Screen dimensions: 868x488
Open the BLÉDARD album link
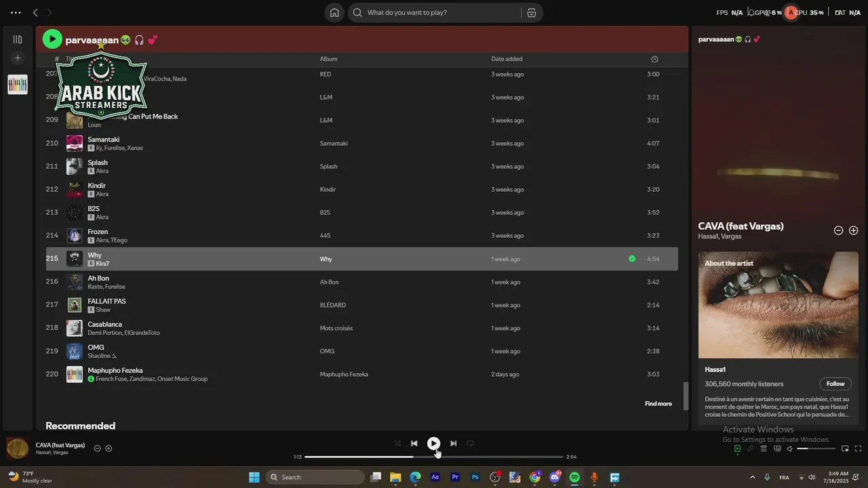coord(332,305)
